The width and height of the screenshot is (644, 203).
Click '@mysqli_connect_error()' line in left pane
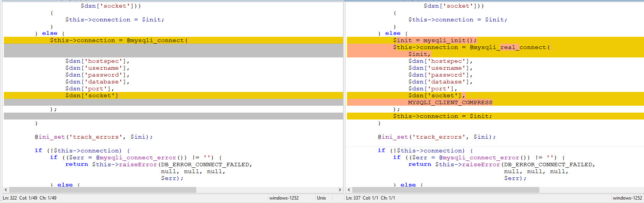click(136, 157)
